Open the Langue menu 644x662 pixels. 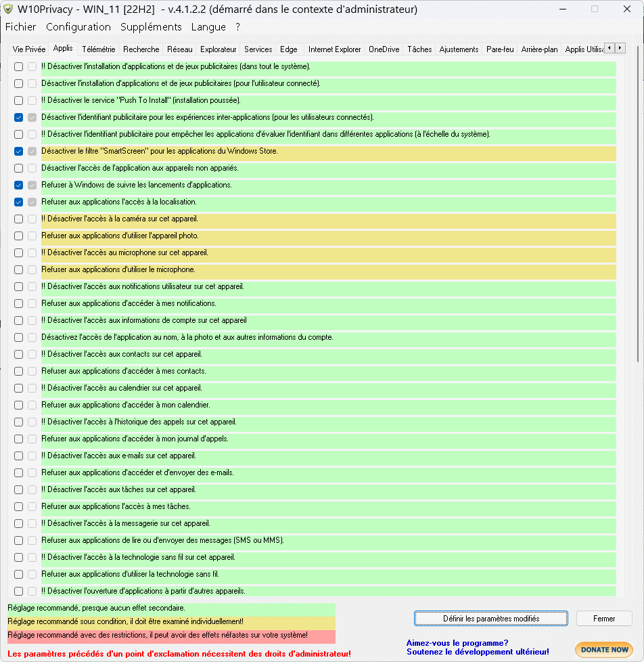208,27
